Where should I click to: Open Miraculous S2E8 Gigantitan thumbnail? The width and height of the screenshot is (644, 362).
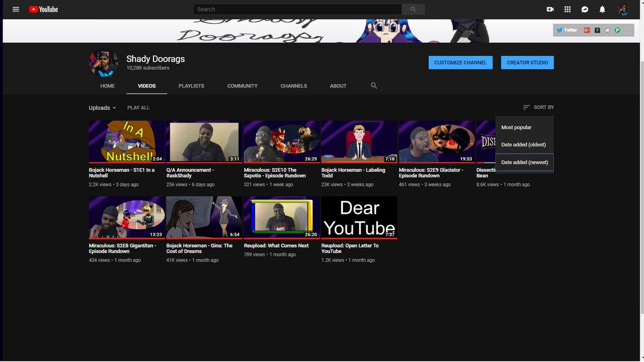127,217
